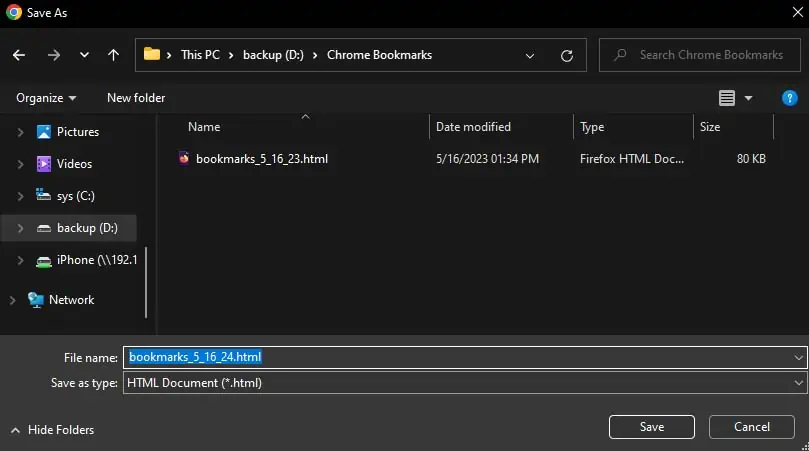This screenshot has width=809, height=451.
Task: Open recent locations dropdown
Action: (x=84, y=55)
